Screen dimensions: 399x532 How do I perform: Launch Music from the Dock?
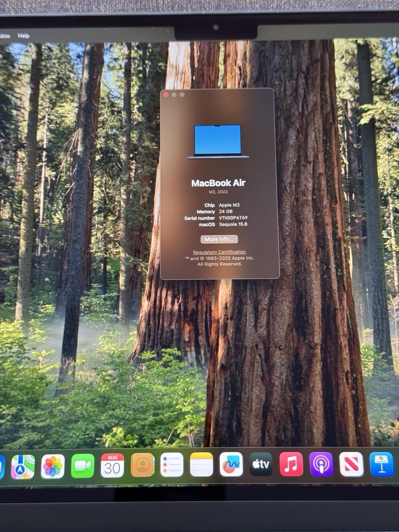(x=291, y=464)
